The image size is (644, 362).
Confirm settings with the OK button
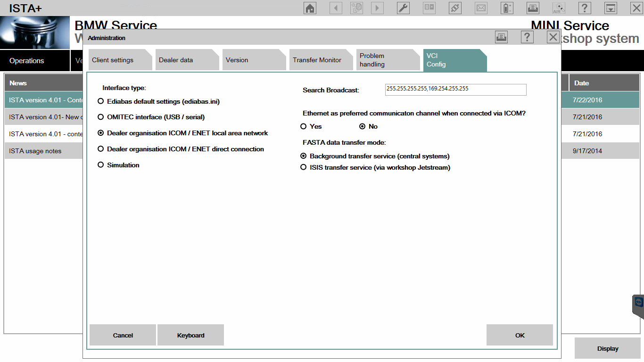point(520,335)
